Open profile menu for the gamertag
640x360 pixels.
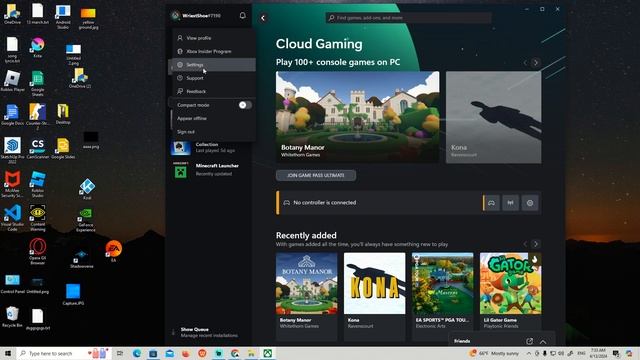(196, 16)
